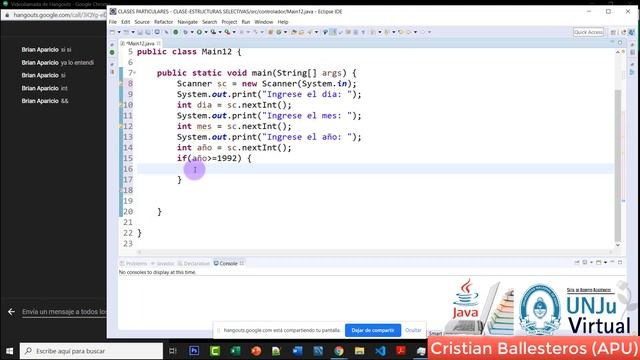
Task: Click Brian Aparicio's "&&" chat message
Action: pos(64,101)
